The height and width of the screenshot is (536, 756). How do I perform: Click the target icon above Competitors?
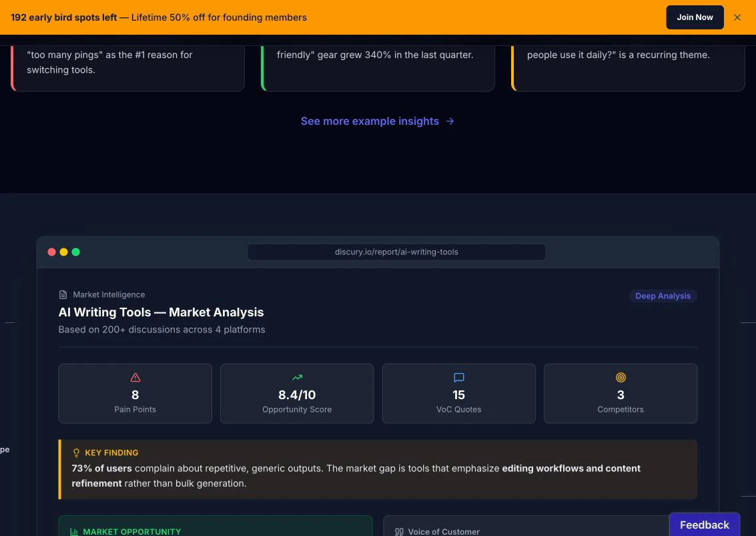click(621, 377)
